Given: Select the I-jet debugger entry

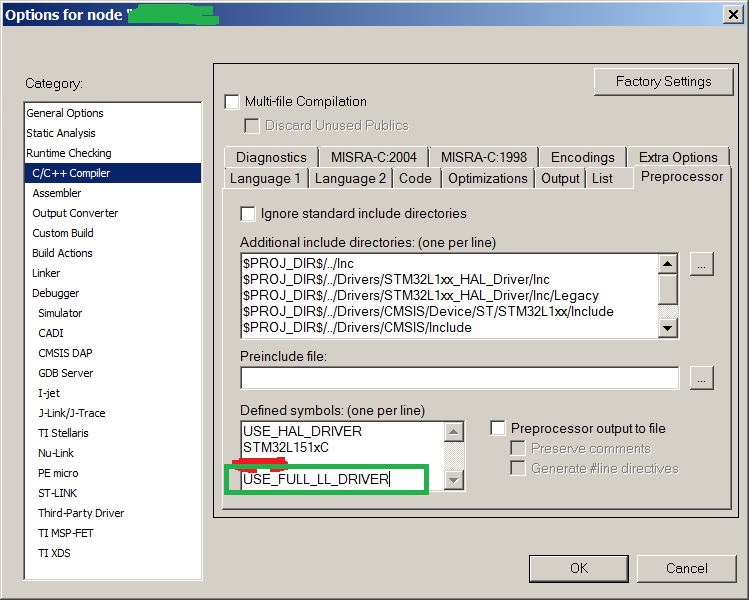Looking at the screenshot, I should click(49, 394).
